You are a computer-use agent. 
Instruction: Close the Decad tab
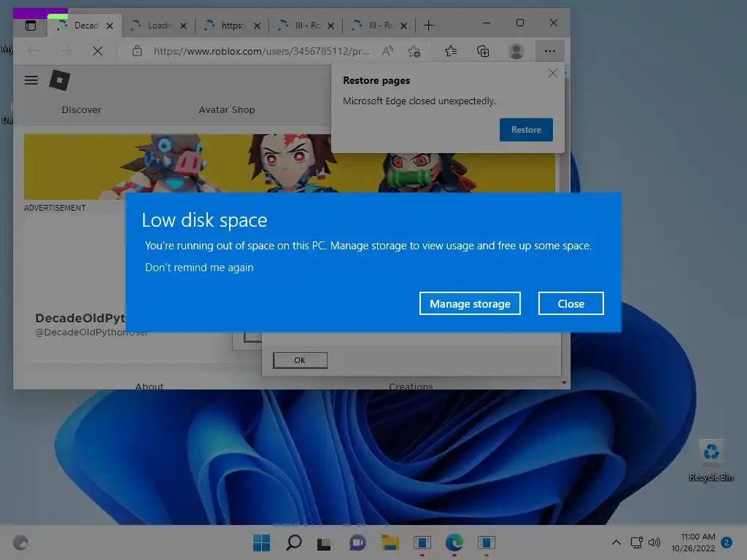click(109, 26)
